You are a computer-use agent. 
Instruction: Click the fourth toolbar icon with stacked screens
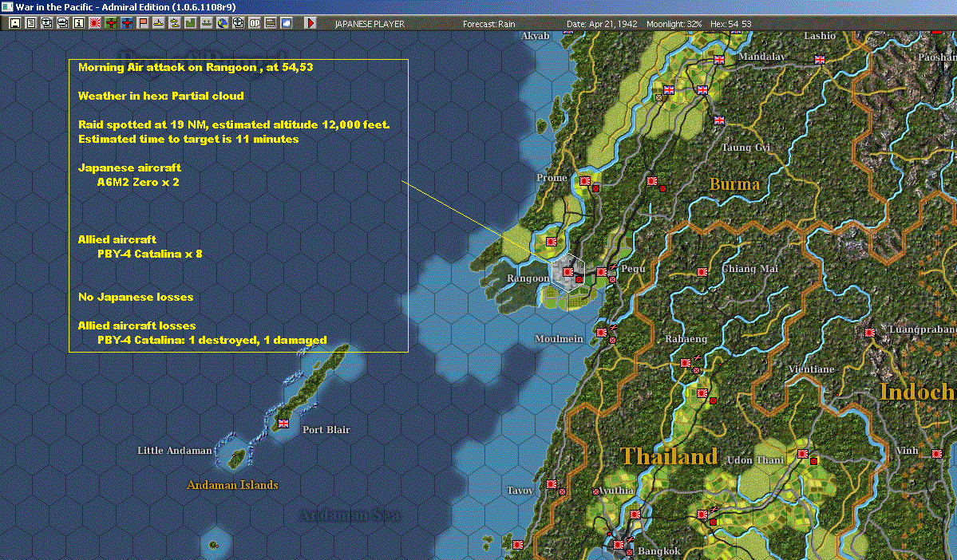click(x=63, y=23)
